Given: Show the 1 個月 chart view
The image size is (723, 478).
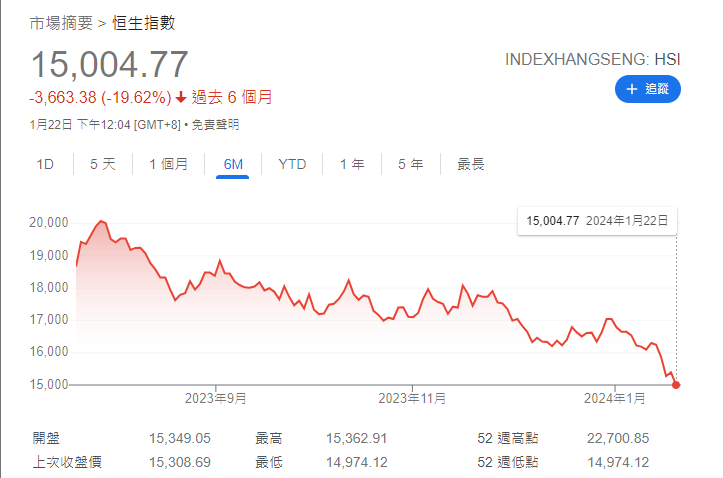Looking at the screenshot, I should pos(168,164).
